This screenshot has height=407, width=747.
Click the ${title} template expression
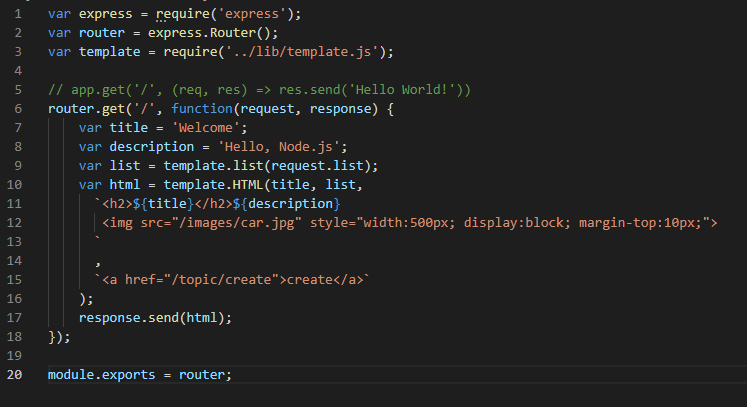pyautogui.click(x=163, y=204)
